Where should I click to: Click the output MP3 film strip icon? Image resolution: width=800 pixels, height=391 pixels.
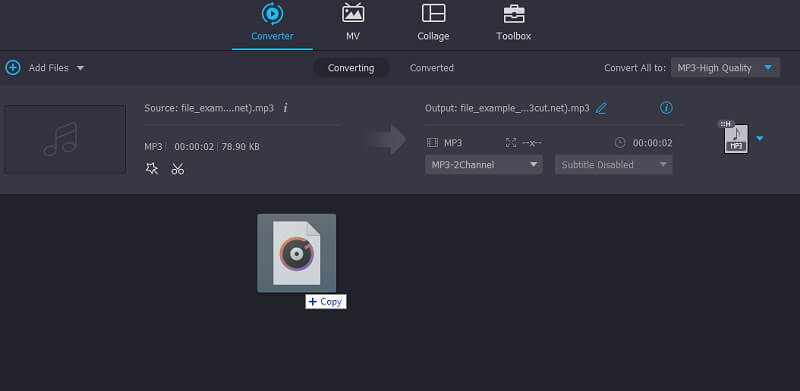tap(432, 143)
